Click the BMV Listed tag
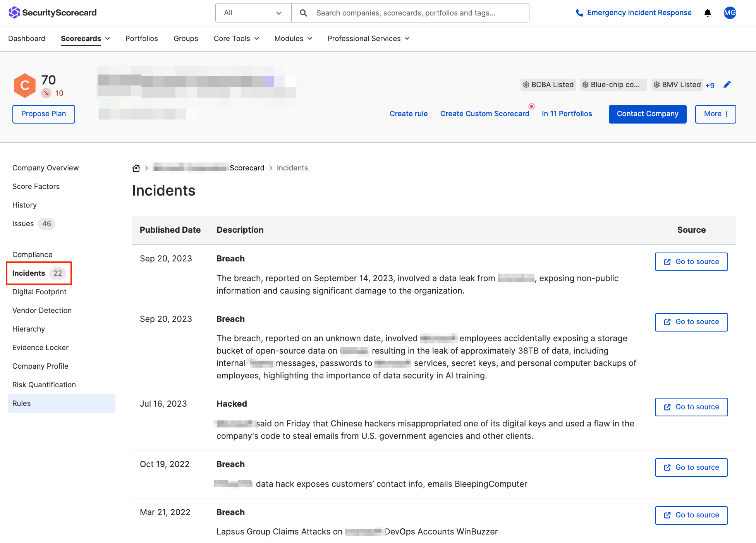 (677, 85)
